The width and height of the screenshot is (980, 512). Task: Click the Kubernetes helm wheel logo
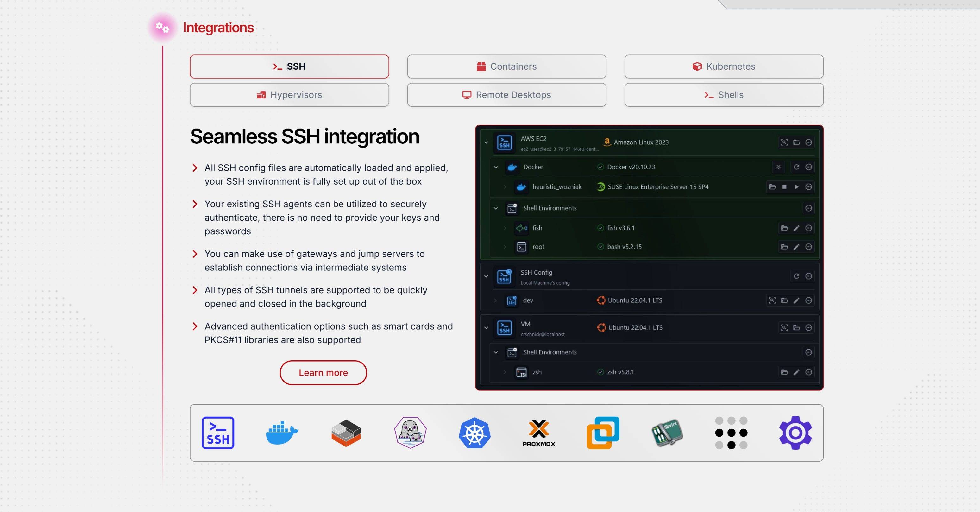pos(474,433)
